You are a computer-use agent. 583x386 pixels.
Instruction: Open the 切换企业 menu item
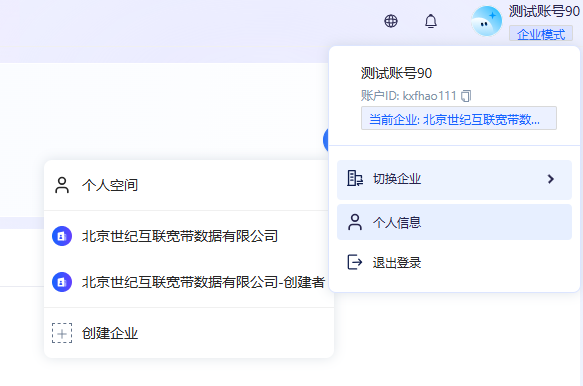point(454,180)
